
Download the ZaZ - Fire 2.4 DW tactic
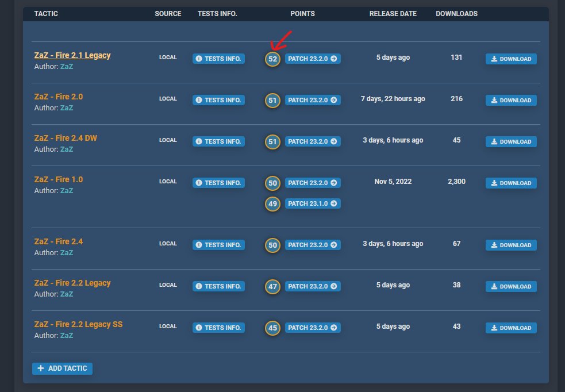pos(511,142)
